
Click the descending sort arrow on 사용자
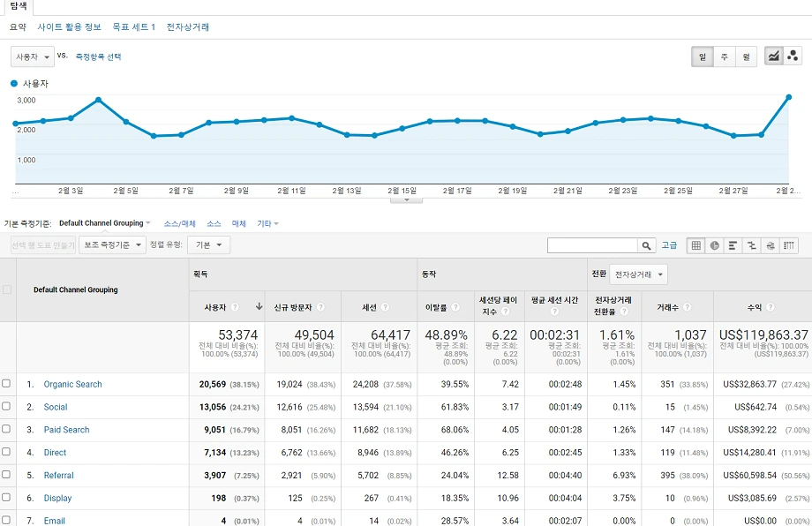[259, 306]
